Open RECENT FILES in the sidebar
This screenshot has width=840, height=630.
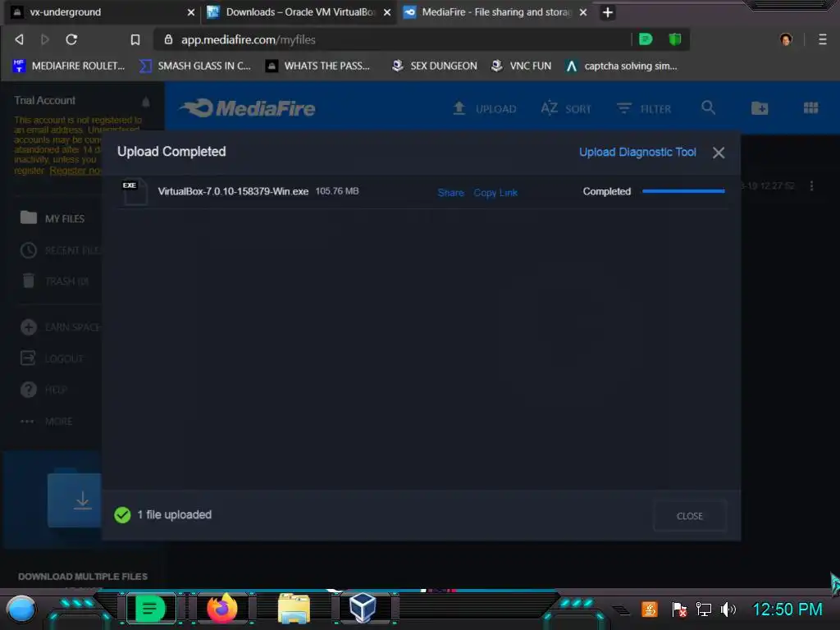click(x=60, y=250)
